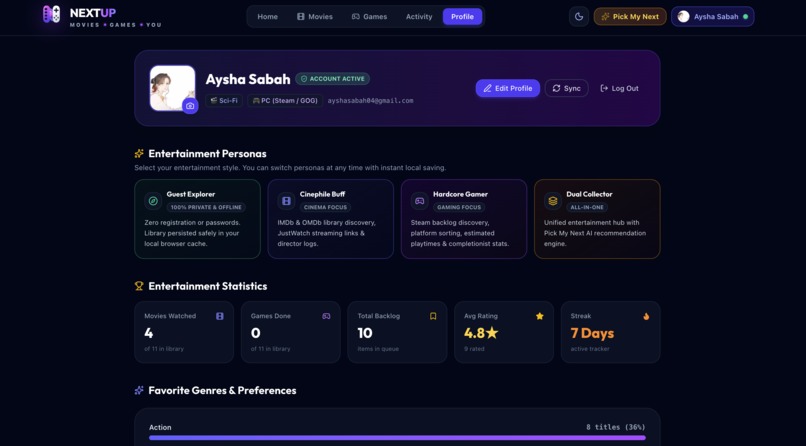Click the NextUp logo icon
Screen dimensions: 806x446
click(51, 14)
